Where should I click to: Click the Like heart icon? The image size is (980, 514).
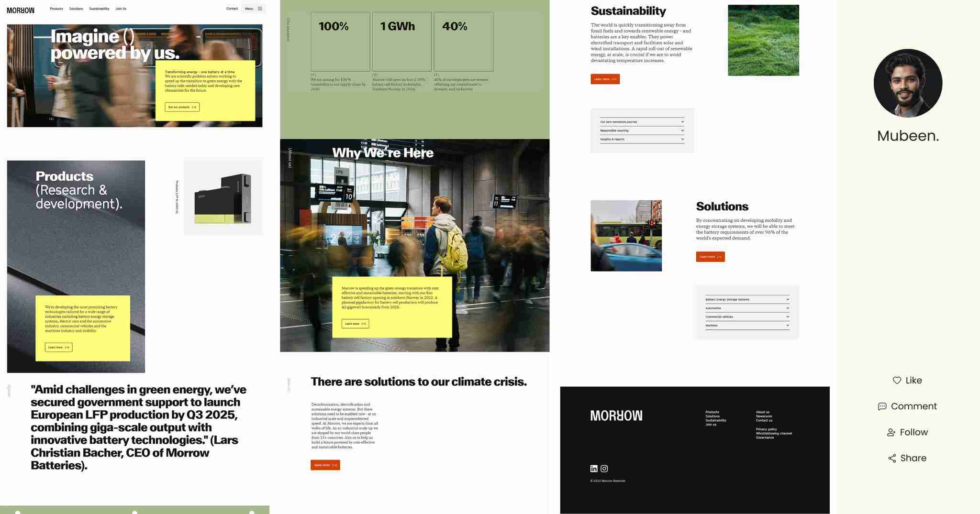pyautogui.click(x=897, y=380)
